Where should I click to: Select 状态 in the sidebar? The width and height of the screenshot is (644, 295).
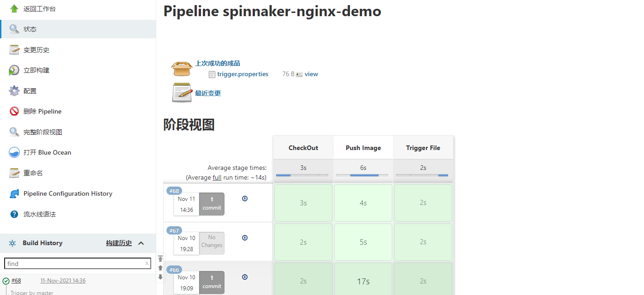30,29
